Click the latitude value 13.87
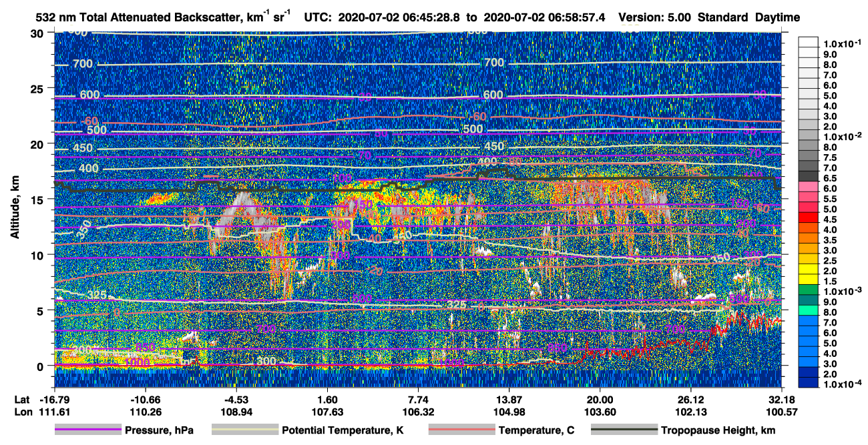This screenshot has height=445, width=868. pyautogui.click(x=509, y=399)
